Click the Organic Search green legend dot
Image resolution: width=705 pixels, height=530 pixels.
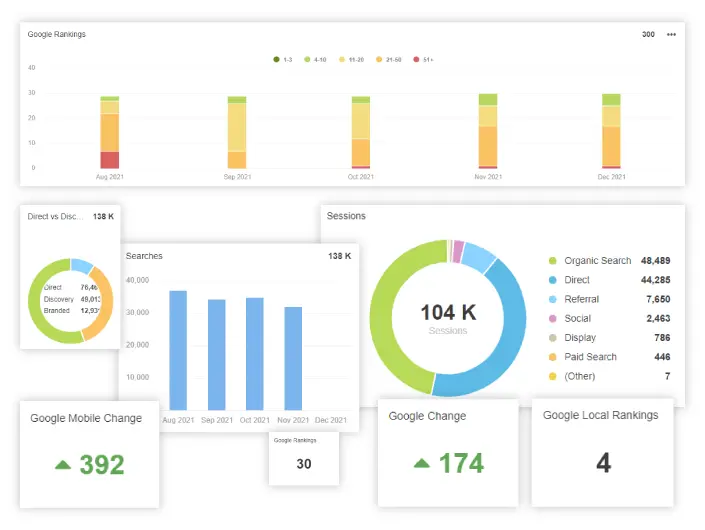click(552, 261)
